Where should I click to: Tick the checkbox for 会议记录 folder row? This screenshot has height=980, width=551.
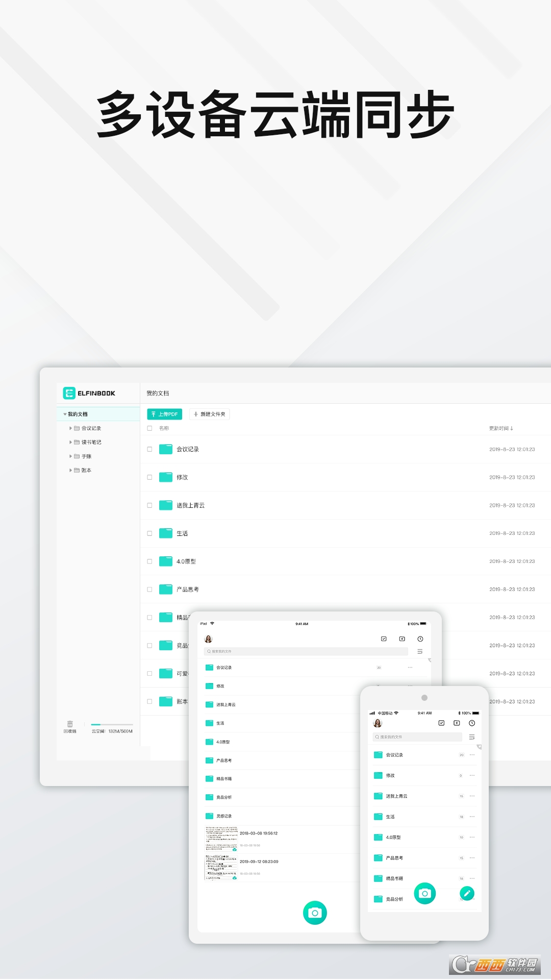[149, 449]
